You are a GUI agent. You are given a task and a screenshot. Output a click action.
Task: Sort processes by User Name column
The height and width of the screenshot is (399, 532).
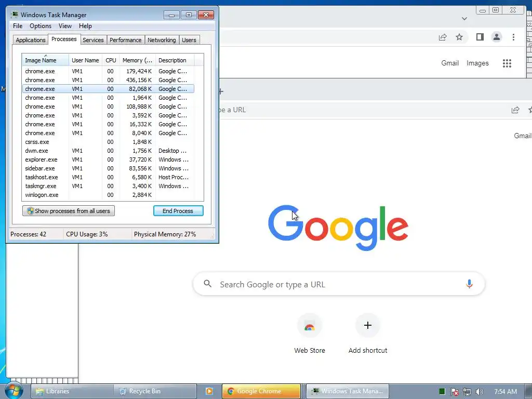pos(86,60)
